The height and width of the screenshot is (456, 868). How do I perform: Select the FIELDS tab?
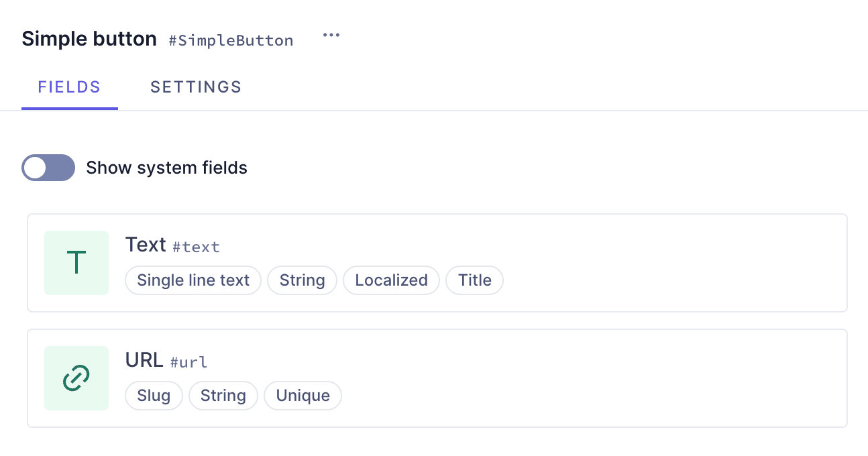69,87
